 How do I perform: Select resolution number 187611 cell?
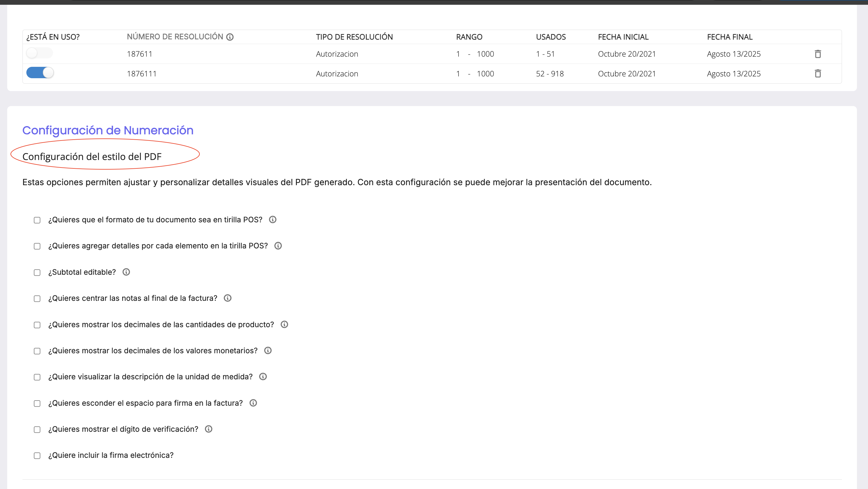(140, 54)
